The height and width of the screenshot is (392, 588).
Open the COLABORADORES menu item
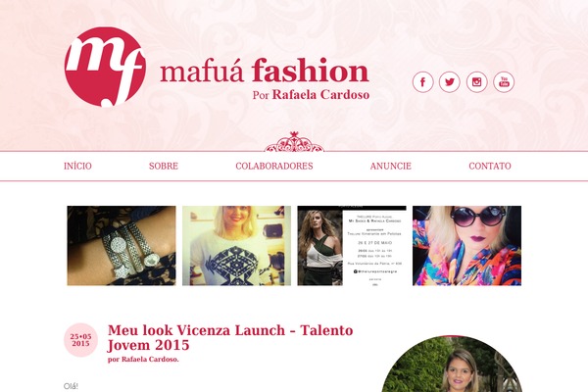click(274, 166)
